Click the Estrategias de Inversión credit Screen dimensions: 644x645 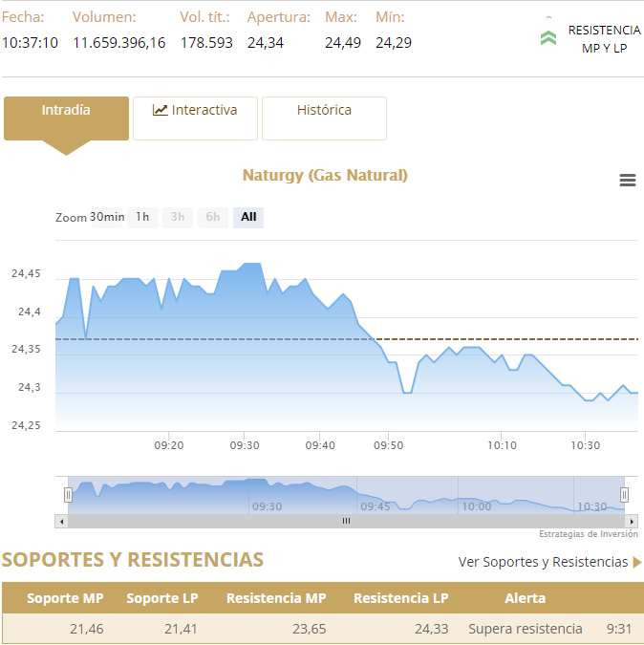pyautogui.click(x=588, y=534)
